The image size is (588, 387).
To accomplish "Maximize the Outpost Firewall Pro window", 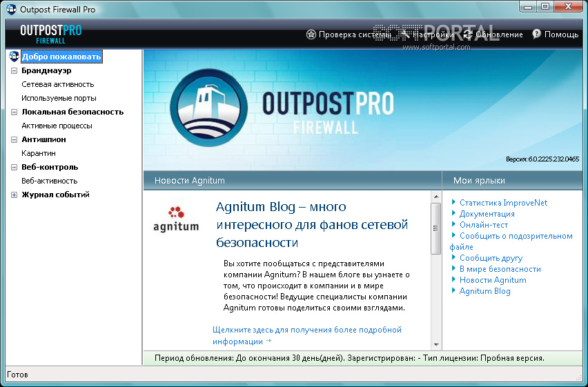I will 545,6.
